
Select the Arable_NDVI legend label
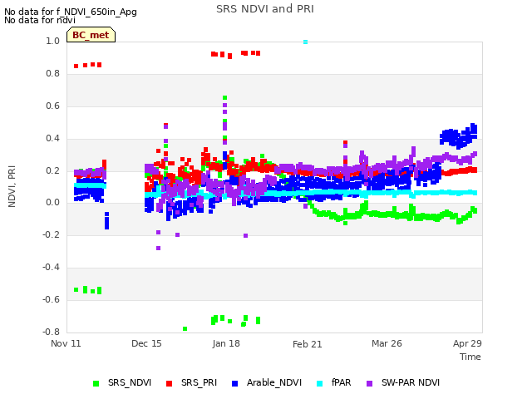coord(274,382)
